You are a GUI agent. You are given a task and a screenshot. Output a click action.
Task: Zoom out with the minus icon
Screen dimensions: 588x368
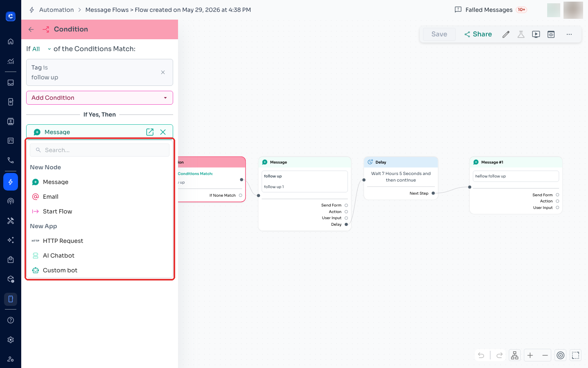[x=545, y=355]
